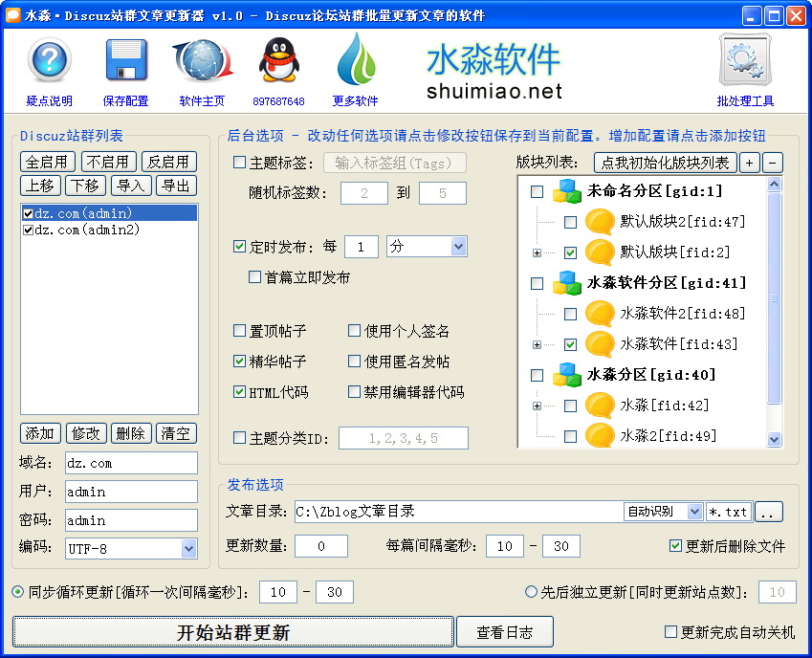Click the *.txt file filter field
Image resolution: width=812 pixels, height=658 pixels.
(729, 512)
